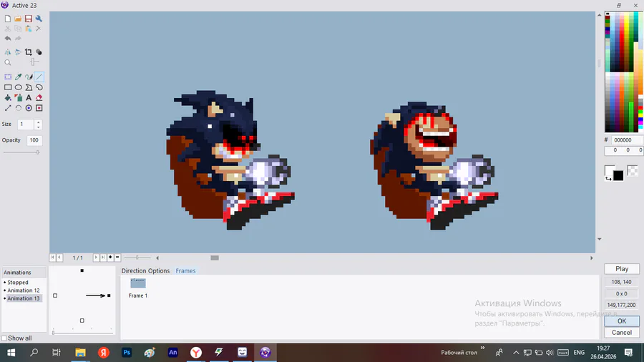Click the Alpha channel transparency icon
644x362 pixels.
click(x=39, y=52)
